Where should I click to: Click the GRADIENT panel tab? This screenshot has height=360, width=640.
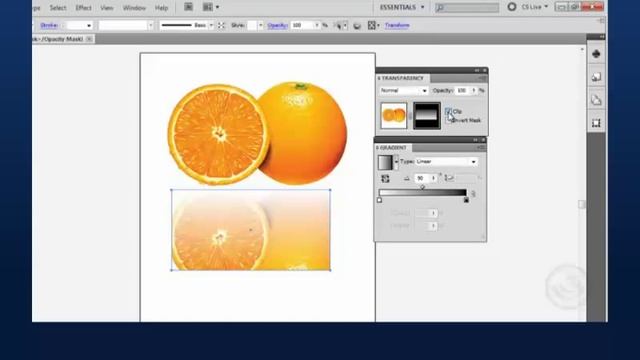pyautogui.click(x=392, y=147)
